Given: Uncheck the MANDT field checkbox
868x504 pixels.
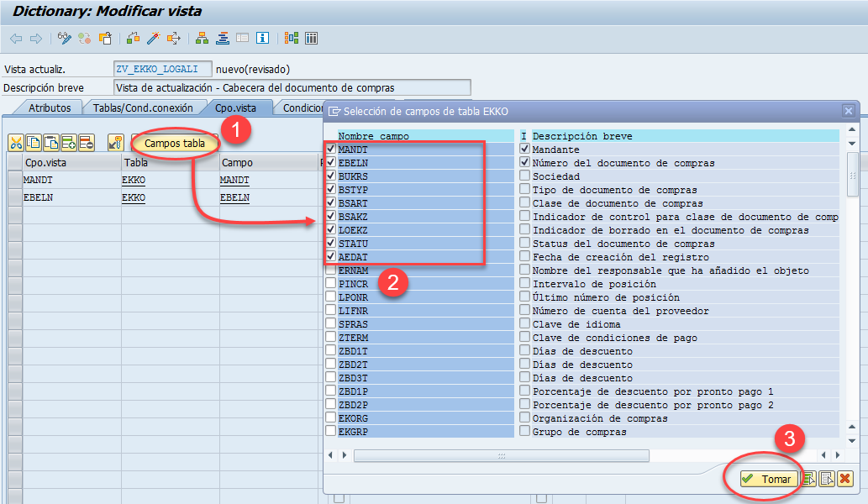Looking at the screenshot, I should coord(331,149).
